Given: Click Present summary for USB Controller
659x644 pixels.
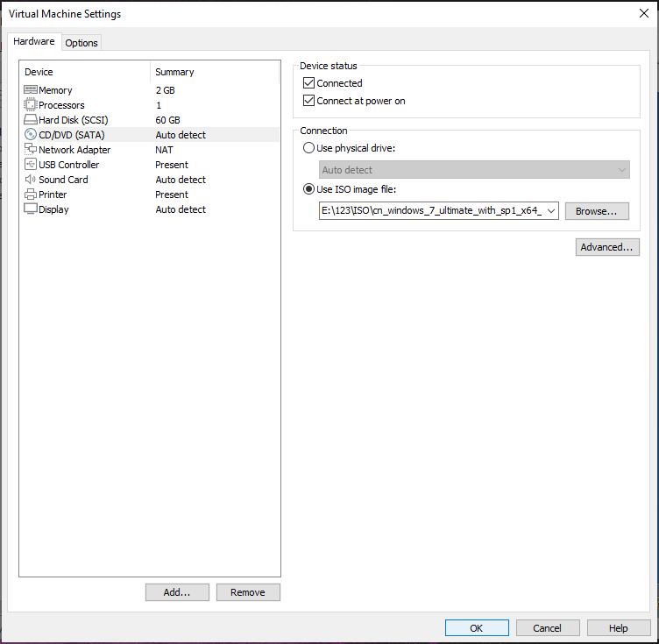Looking at the screenshot, I should [172, 165].
